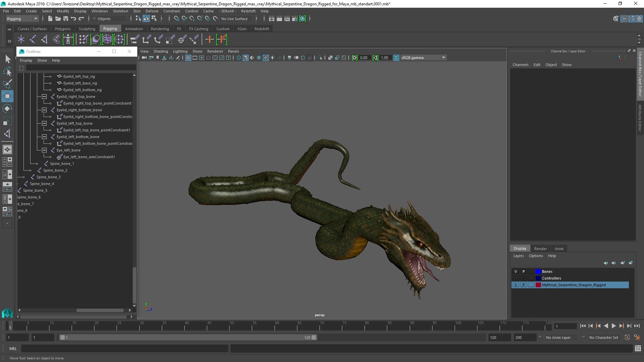Apply an Orient constraint from shelf
The image size is (644, 362).
coord(158,40)
